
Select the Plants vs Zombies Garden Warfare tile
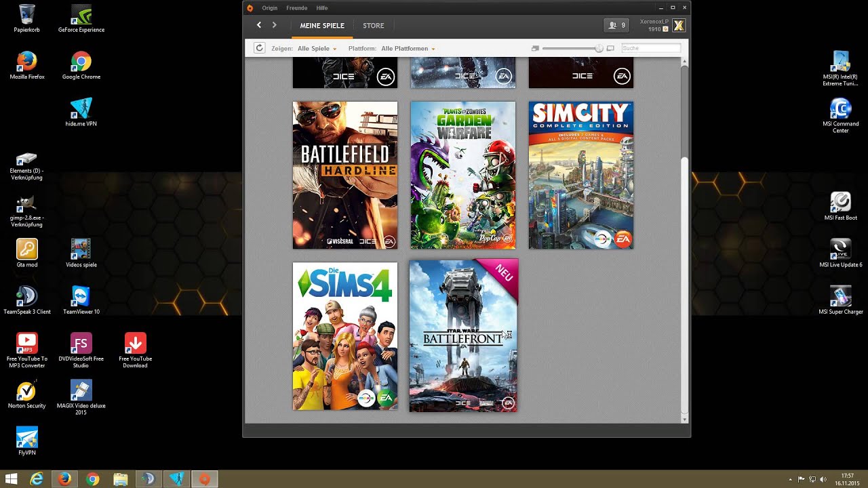tap(463, 176)
